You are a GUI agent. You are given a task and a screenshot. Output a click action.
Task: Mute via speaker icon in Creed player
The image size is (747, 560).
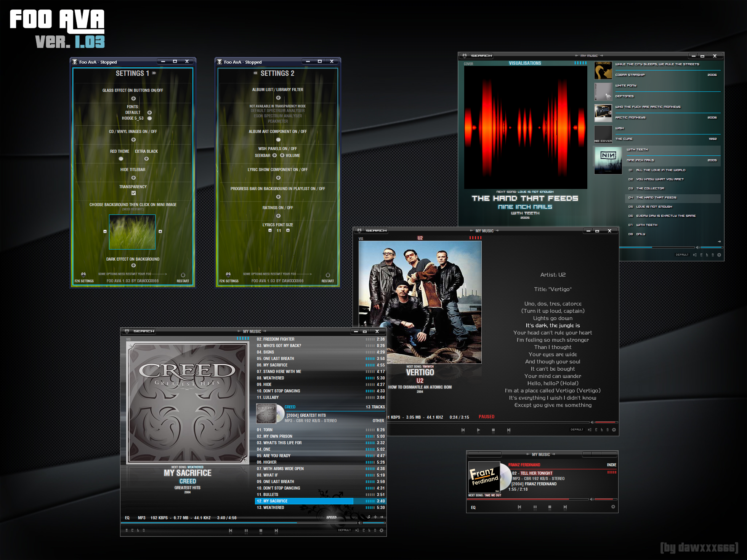coord(360,523)
